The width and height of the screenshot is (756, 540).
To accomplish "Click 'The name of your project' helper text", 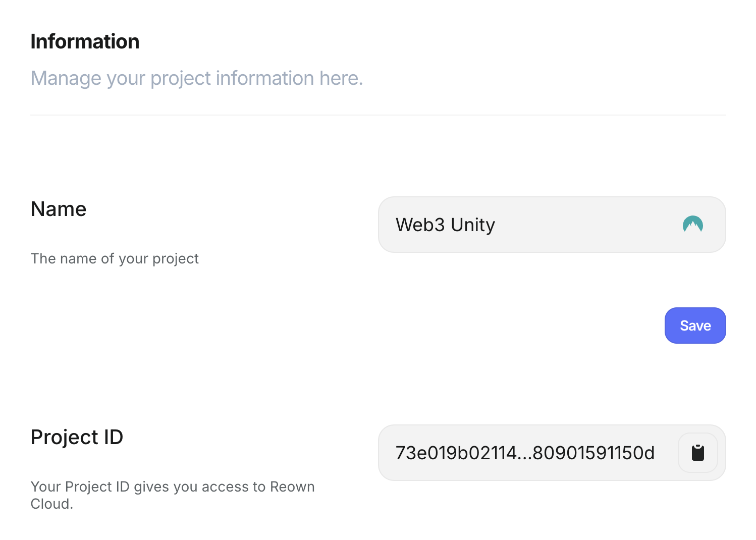I will 115,258.
